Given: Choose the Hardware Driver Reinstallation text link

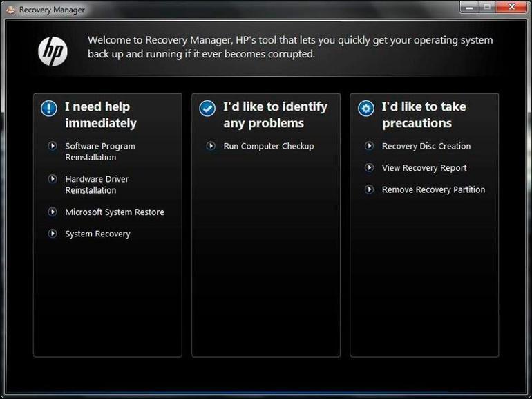Looking at the screenshot, I should pos(97,185).
